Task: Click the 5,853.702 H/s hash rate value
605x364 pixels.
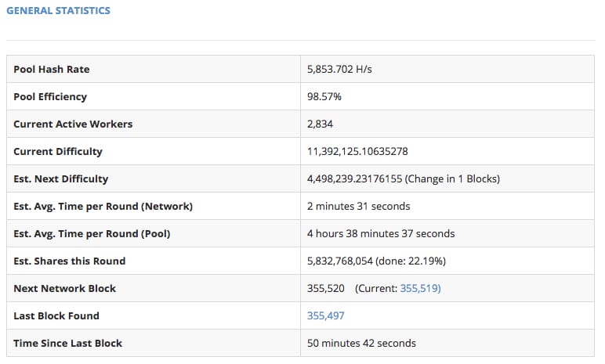Action: [339, 70]
